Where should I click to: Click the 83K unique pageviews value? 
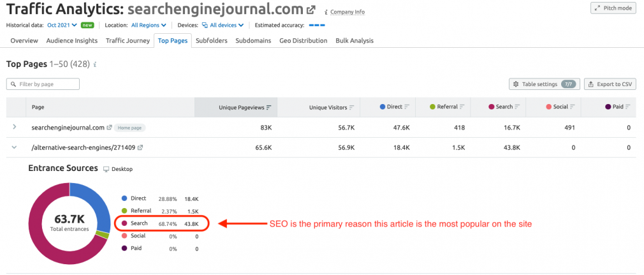click(266, 128)
